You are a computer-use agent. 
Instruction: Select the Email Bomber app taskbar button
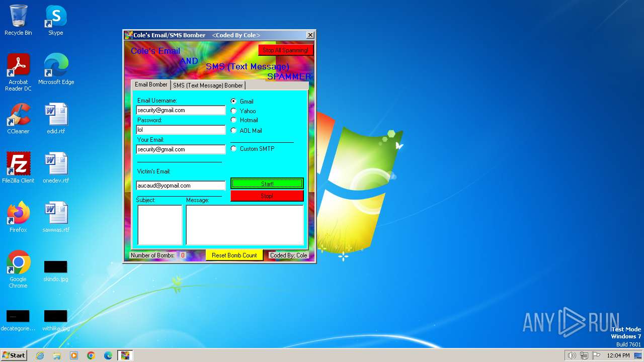[125, 355]
